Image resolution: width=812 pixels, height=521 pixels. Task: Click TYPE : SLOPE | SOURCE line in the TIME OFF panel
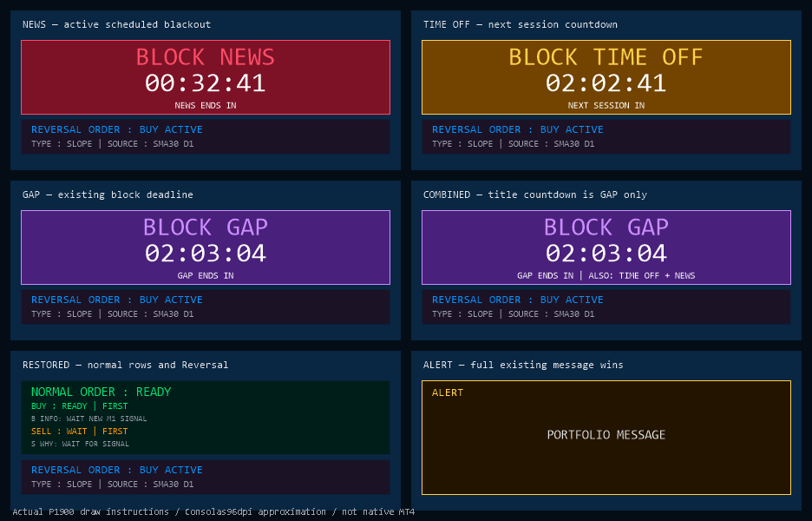[514, 143]
